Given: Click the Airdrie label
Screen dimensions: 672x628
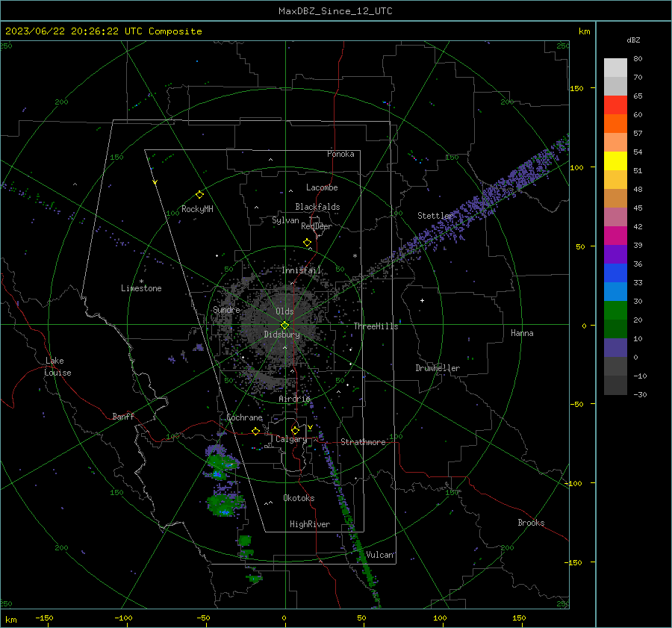Looking at the screenshot, I should click(x=294, y=399).
